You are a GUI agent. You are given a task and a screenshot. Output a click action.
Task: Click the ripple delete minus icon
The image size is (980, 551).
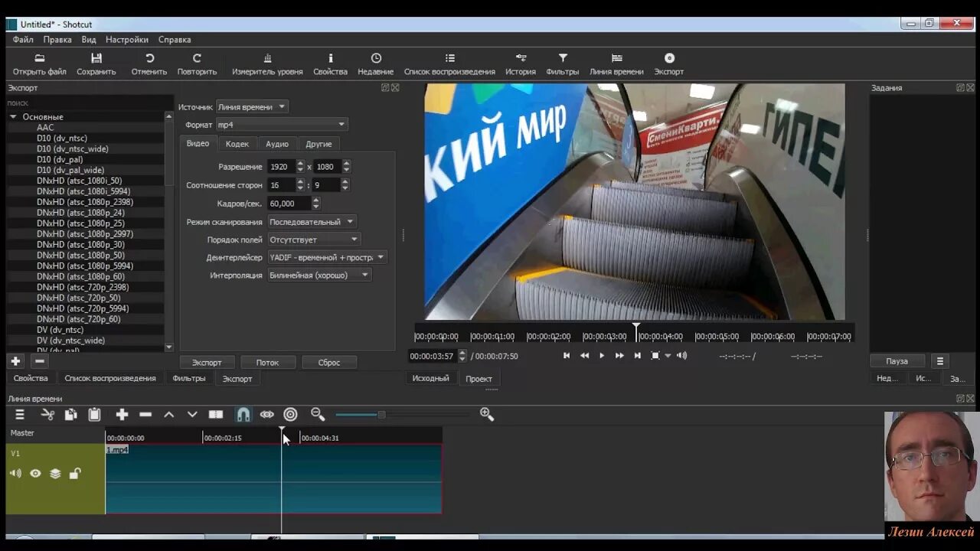[x=145, y=415]
